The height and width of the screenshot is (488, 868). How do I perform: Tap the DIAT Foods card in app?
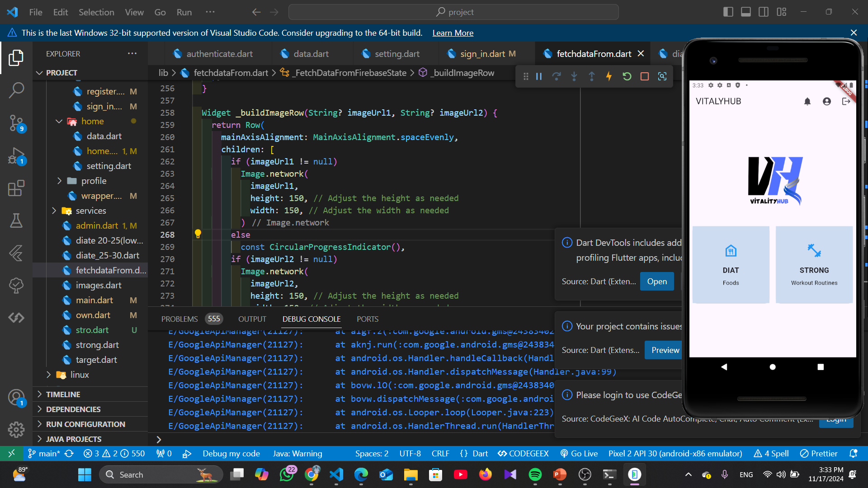[x=731, y=265]
